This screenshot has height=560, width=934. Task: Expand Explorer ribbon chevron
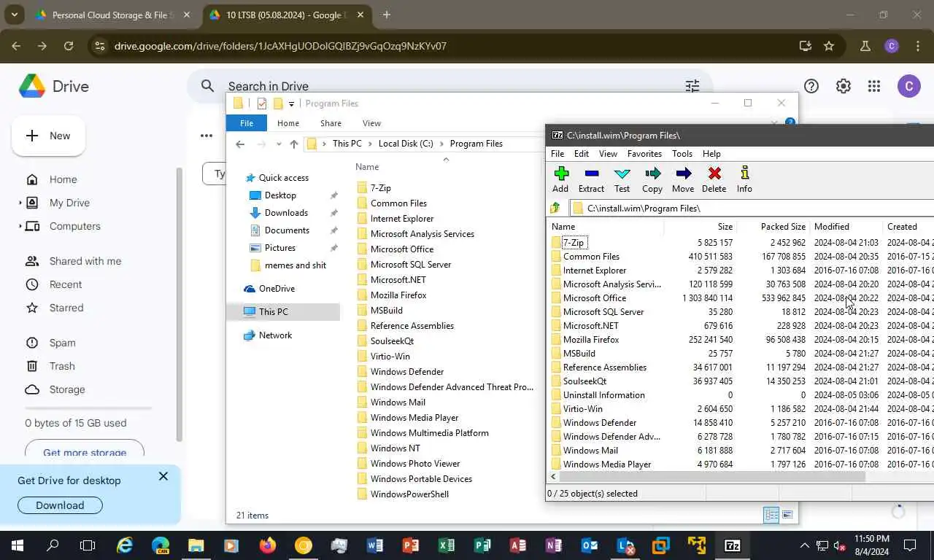tap(774, 122)
